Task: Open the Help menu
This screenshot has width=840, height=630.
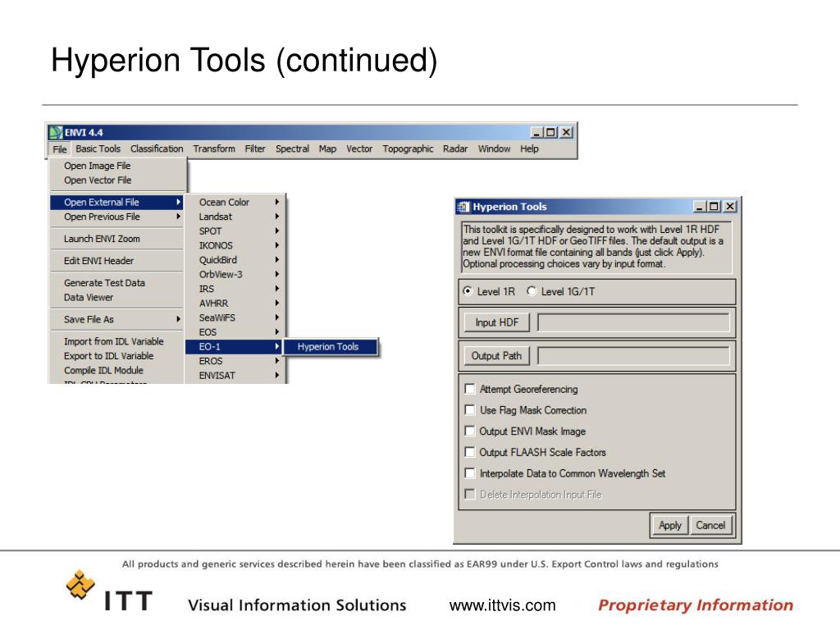Action: 529,149
